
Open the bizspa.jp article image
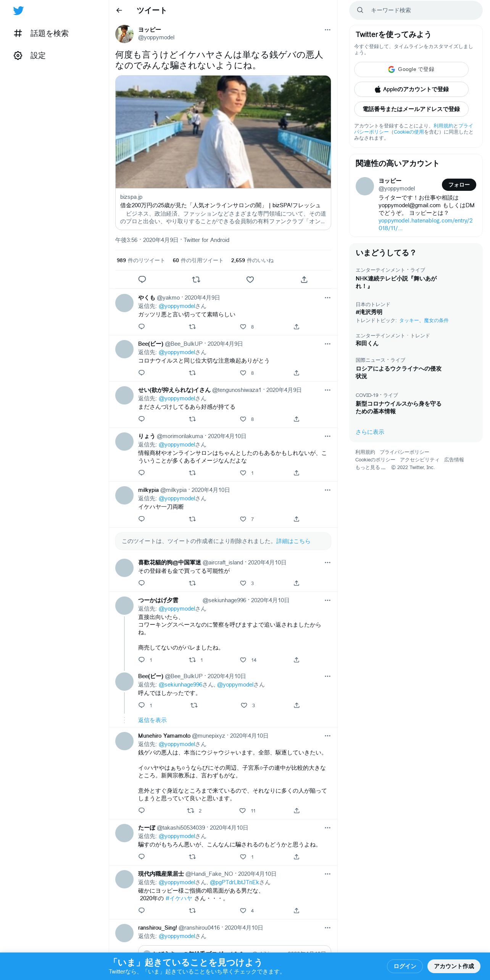click(223, 132)
